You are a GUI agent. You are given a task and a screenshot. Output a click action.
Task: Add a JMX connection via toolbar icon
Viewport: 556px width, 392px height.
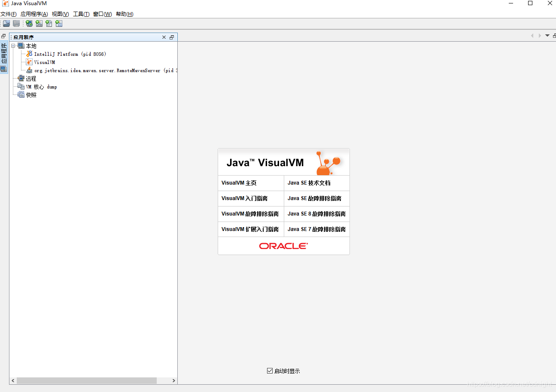39,24
